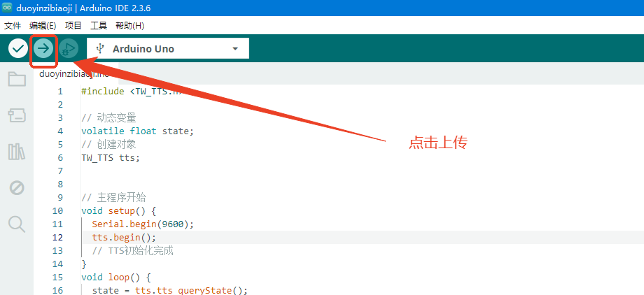Open the 文件 menu
Viewport: 644px width, 295px height.
click(13, 26)
